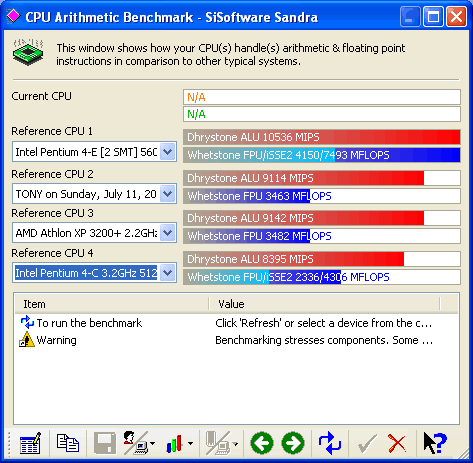The width and height of the screenshot is (473, 463).
Task: Click the 'Reference CPU 1' label
Action: coord(52,131)
